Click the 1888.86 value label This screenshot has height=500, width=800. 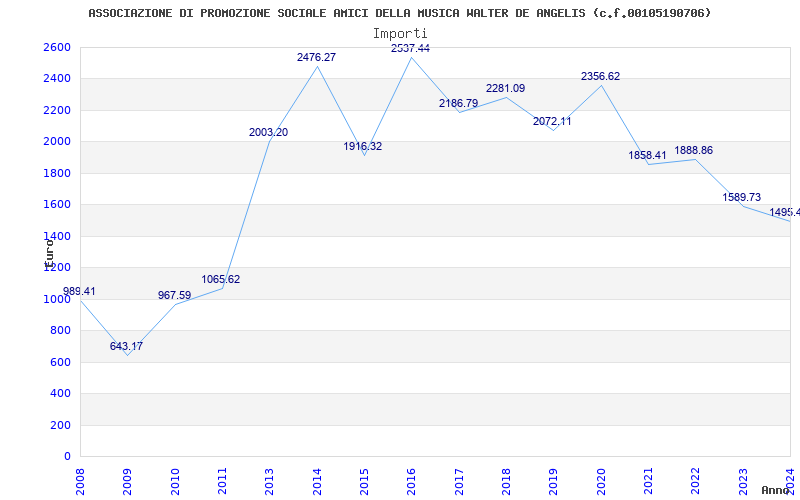pyautogui.click(x=693, y=151)
